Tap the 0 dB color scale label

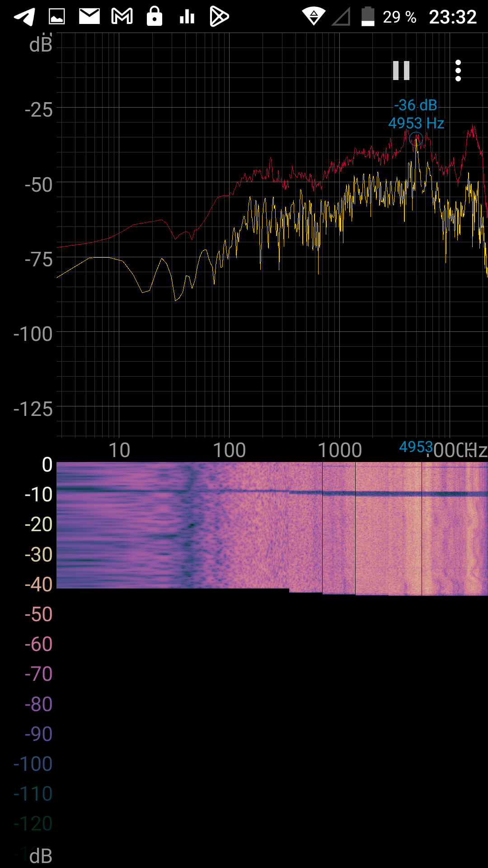coord(47,465)
